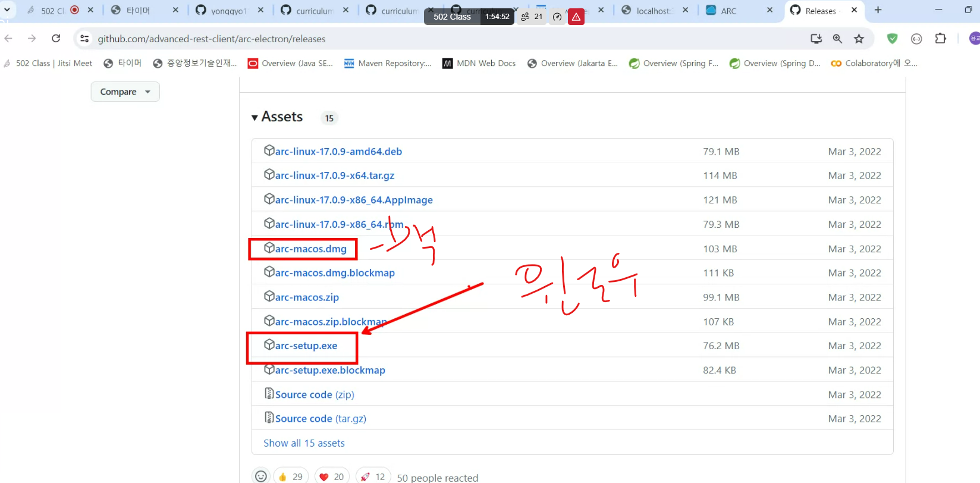Click the install app icon in address bar
This screenshot has height=483, width=980.
coord(816,39)
